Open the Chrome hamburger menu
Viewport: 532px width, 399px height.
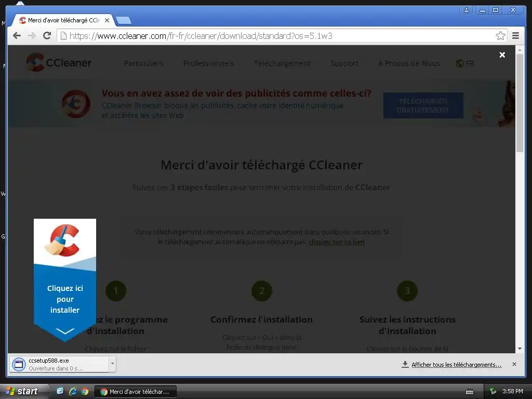pos(515,36)
